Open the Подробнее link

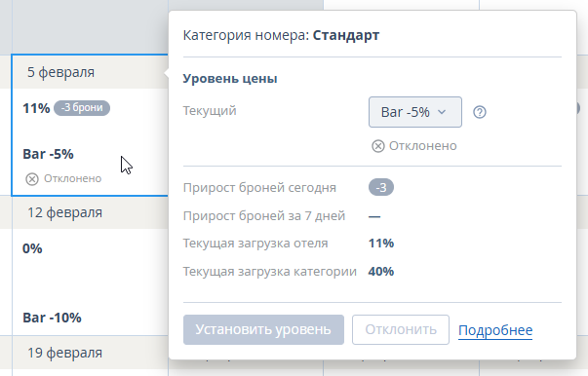click(x=495, y=330)
